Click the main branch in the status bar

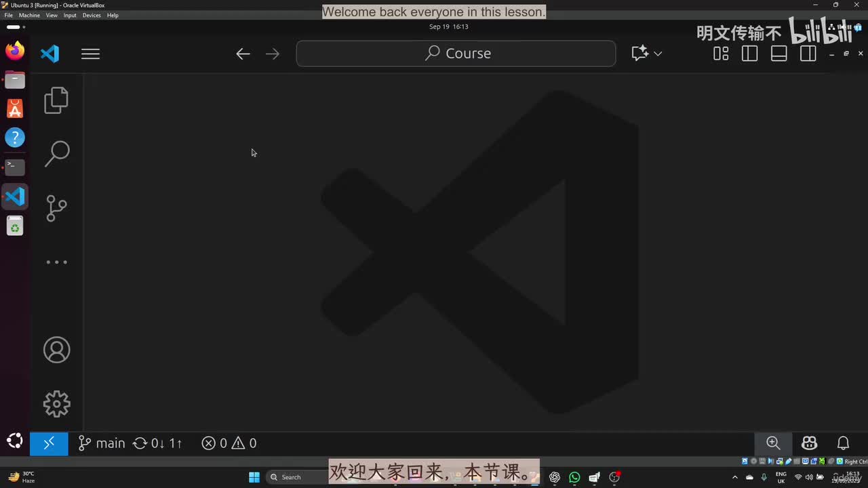(x=102, y=443)
